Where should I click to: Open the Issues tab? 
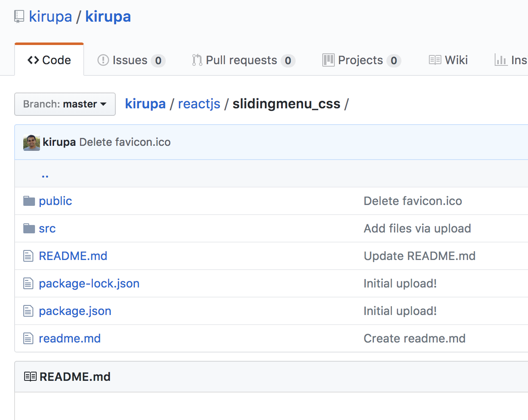(131, 60)
